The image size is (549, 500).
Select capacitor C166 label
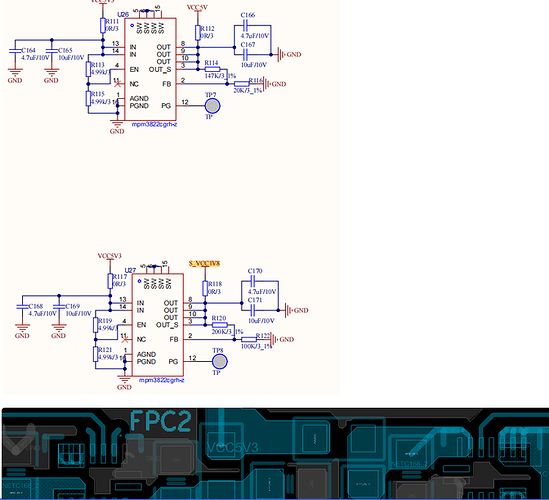point(248,15)
